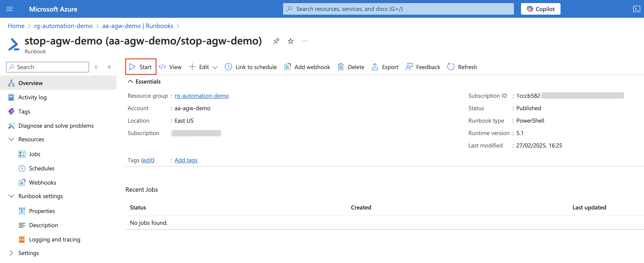
Task: Navigate to aa-agw-demo | Runbooks breadcrumb
Action: pos(137,26)
